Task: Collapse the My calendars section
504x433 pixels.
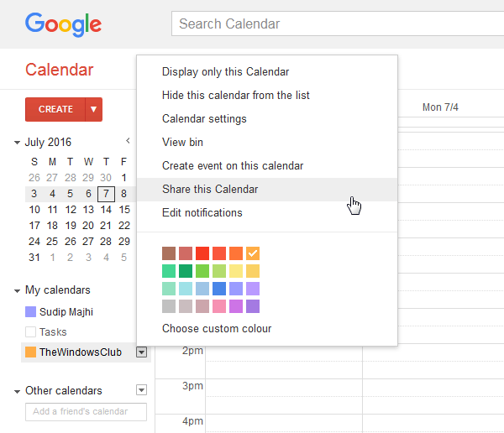Action: point(17,290)
